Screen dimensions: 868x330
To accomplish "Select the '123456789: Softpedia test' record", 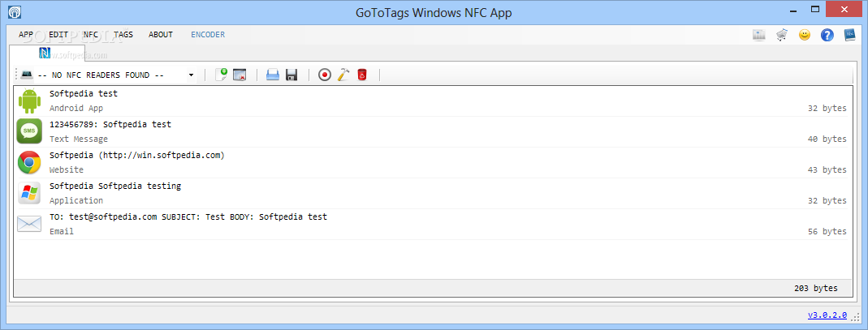I will (x=432, y=131).
